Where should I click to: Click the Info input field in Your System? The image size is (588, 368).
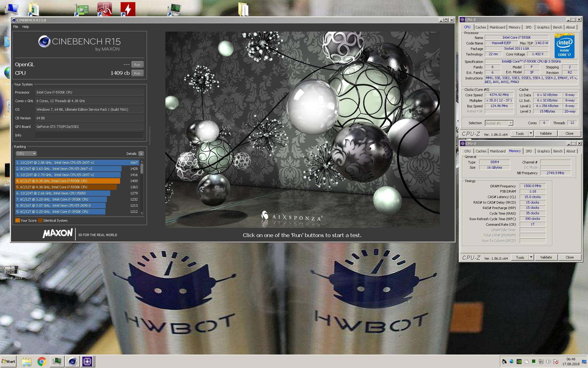pyautogui.click(x=89, y=135)
